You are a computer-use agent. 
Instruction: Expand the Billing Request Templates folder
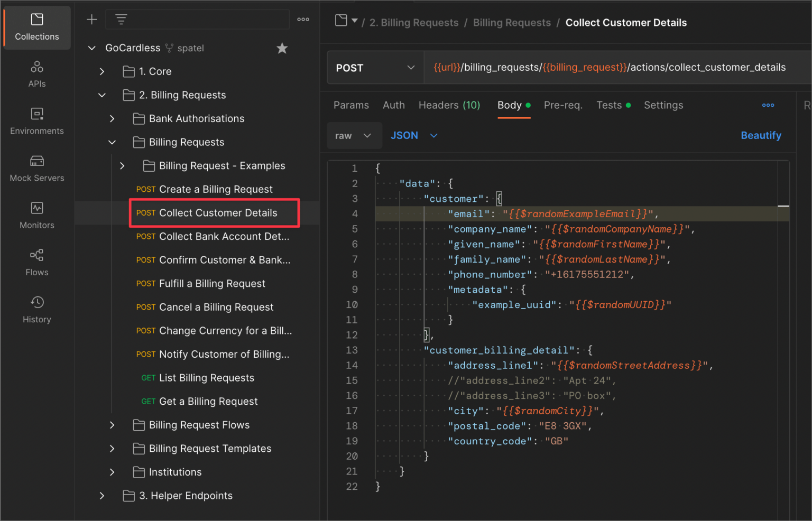pyautogui.click(x=112, y=449)
